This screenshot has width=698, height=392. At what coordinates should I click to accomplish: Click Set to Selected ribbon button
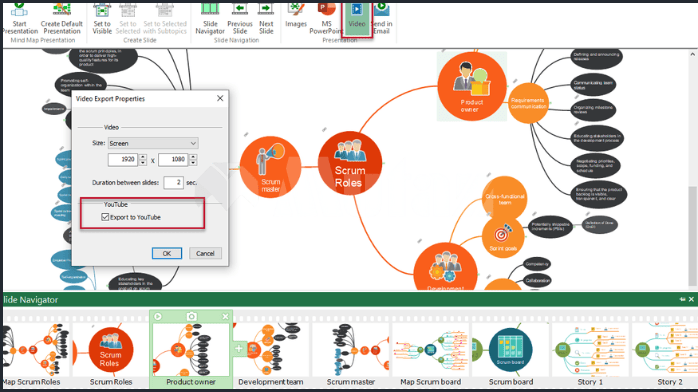pos(128,19)
